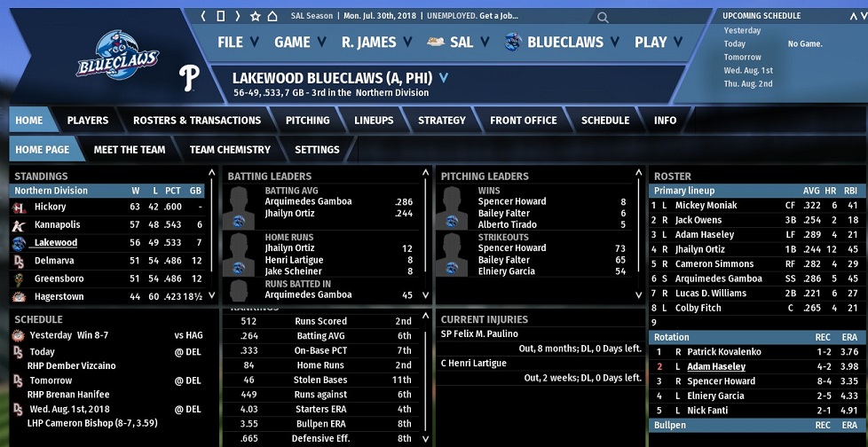Image resolution: width=868 pixels, height=447 pixels.
Task: Click the Kannapolis team logo in standings
Action: pos(19,225)
